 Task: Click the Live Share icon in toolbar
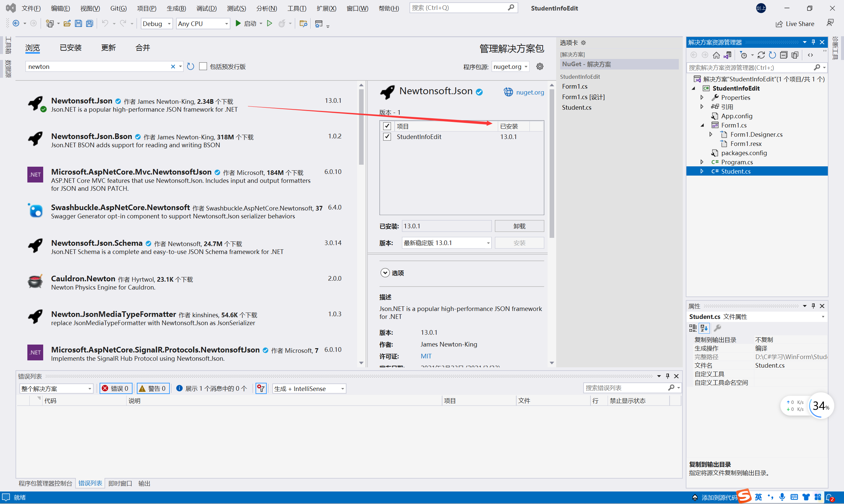pyautogui.click(x=777, y=24)
